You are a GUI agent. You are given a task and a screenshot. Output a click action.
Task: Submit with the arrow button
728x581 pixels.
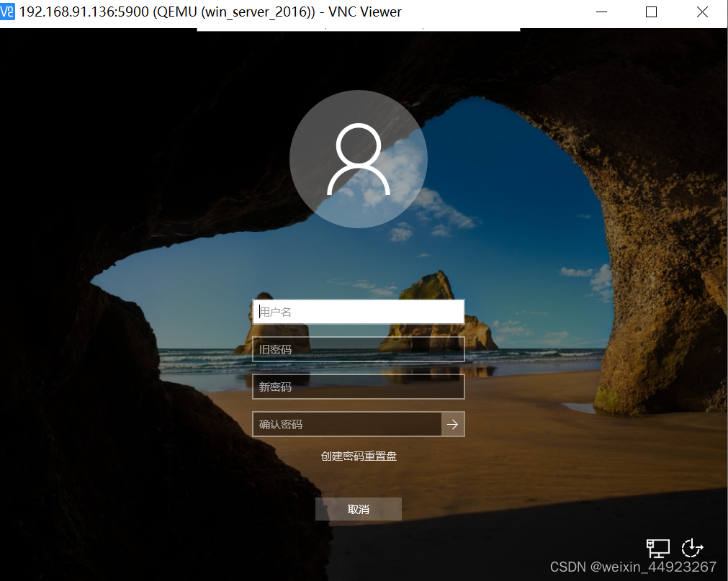point(453,424)
